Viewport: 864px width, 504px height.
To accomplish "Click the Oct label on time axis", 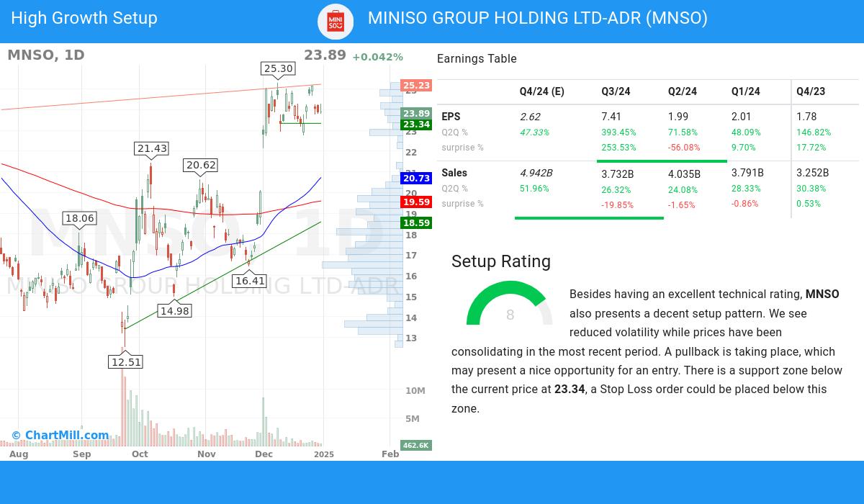I will click(x=140, y=454).
